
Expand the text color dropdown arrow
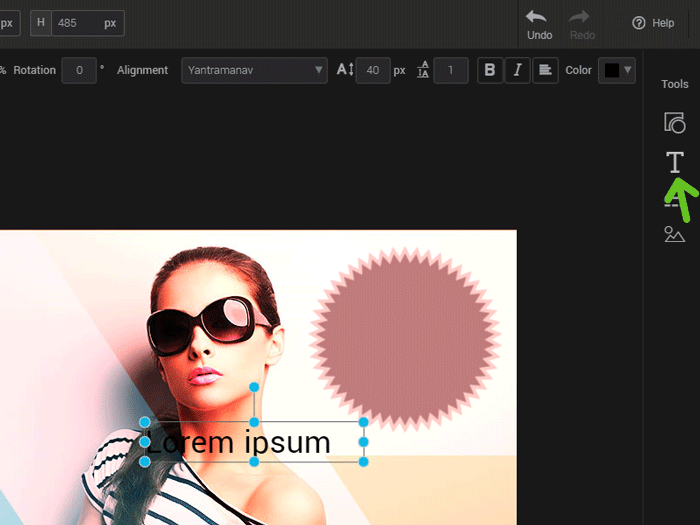[x=627, y=70]
